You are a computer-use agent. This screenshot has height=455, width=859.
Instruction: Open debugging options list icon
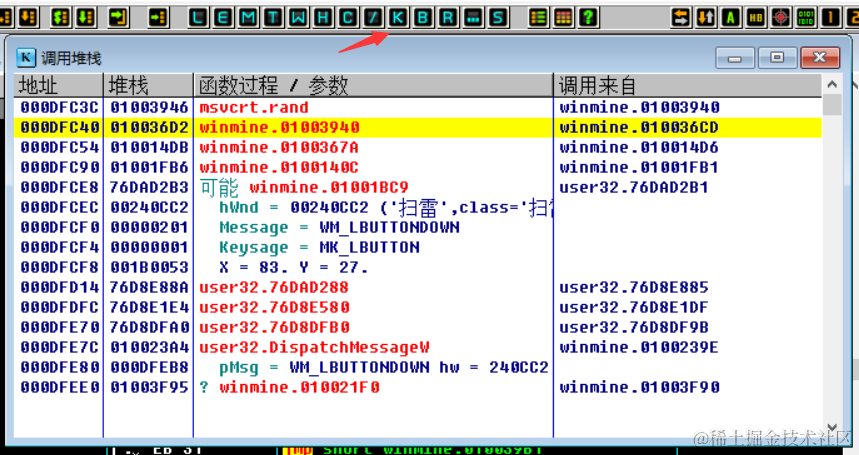point(539,18)
